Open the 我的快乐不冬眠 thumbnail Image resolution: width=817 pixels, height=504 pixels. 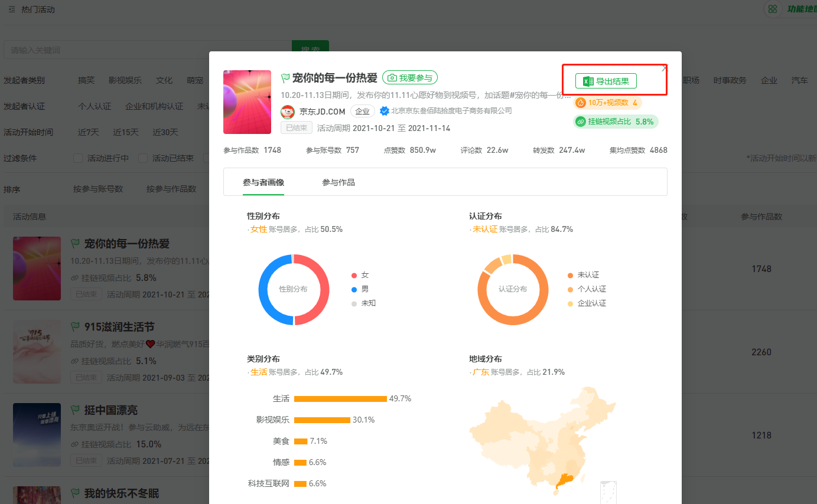(37, 495)
